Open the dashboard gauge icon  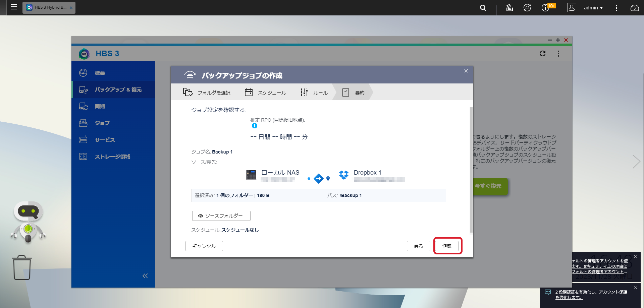pyautogui.click(x=635, y=8)
